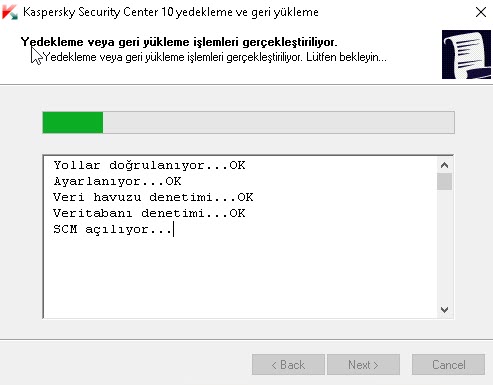The height and width of the screenshot is (385, 493).
Task: Click the window title 'Kaspersky Security Center 10'
Action: pos(98,12)
